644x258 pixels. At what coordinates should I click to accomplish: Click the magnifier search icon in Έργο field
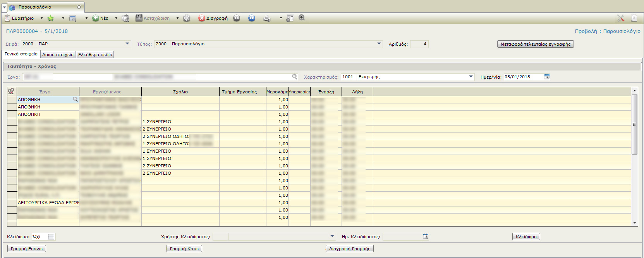(x=295, y=77)
